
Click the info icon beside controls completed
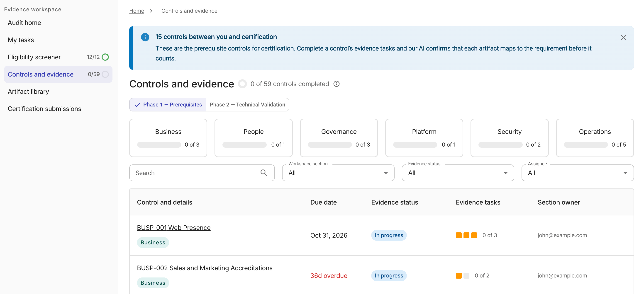click(x=337, y=84)
